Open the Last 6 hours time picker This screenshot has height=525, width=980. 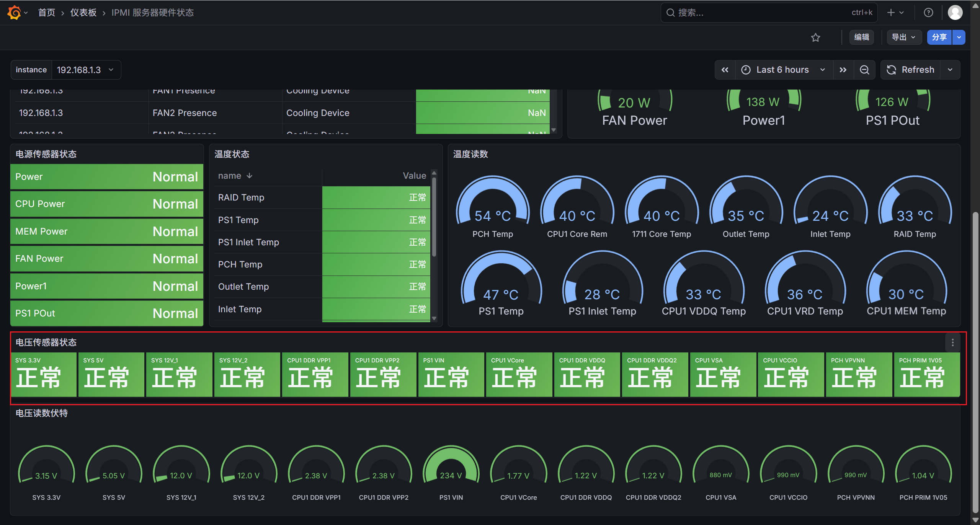[784, 70]
